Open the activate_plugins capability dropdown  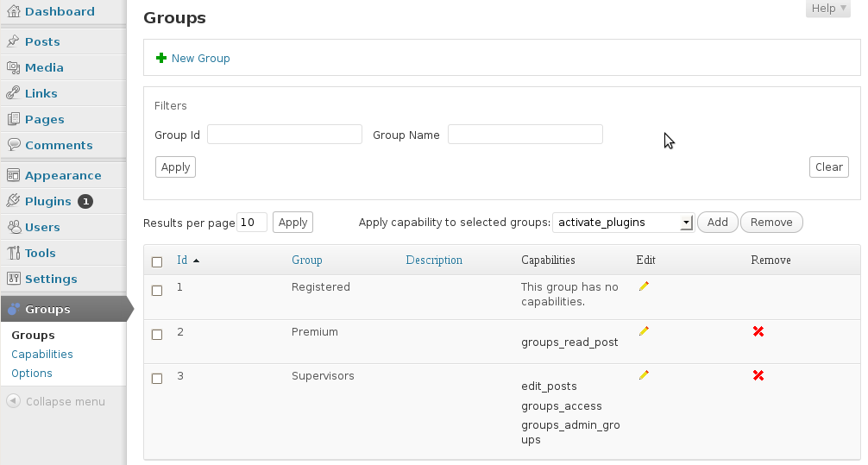[623, 223]
